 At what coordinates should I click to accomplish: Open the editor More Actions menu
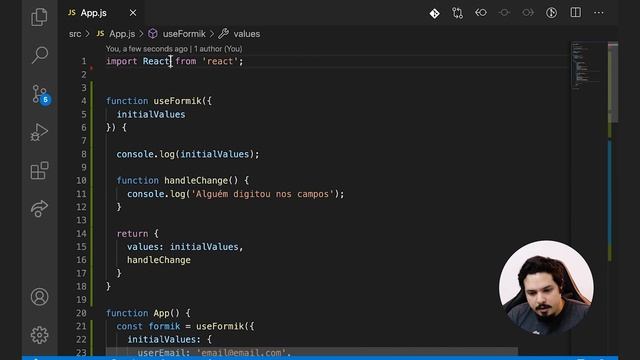tap(599, 13)
